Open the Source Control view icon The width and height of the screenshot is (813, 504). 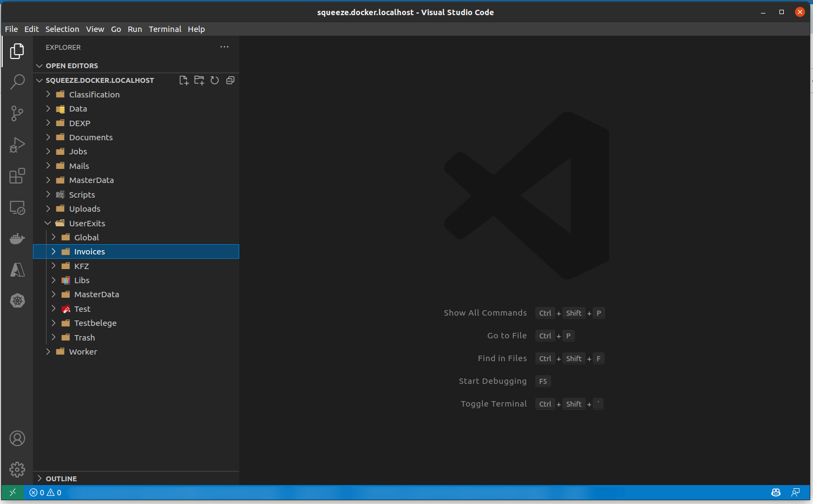click(17, 114)
